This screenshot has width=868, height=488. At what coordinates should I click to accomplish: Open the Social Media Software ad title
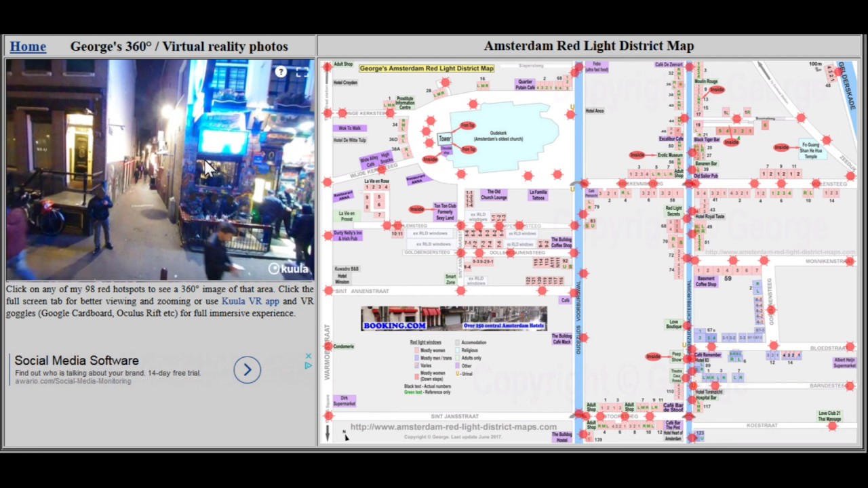point(77,361)
